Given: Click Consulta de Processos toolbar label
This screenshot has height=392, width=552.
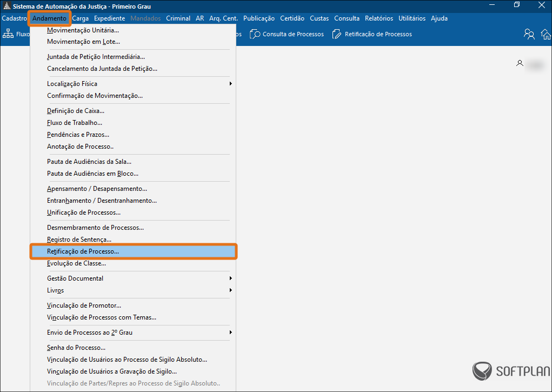Looking at the screenshot, I should (x=293, y=34).
